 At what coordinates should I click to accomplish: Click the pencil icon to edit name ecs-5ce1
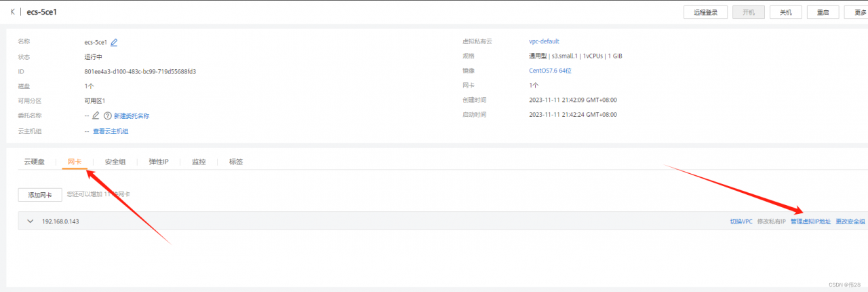point(114,42)
